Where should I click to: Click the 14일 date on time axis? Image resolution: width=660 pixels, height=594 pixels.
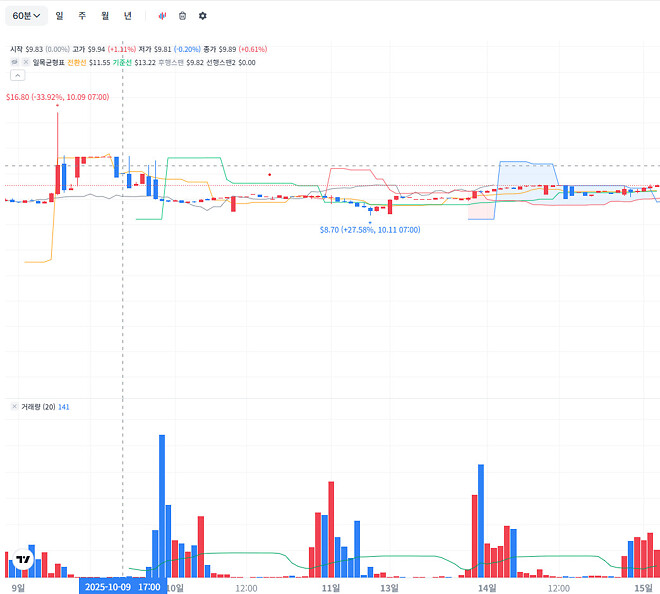pyautogui.click(x=488, y=588)
